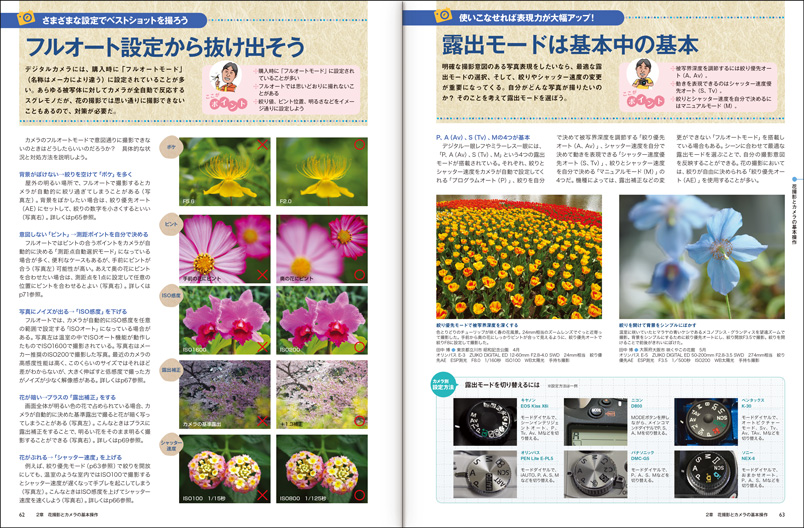Viewport: 804px width, 528px height.
Task: Click the heading 背景がぼけない→絞りを空けて「ボケ」を多く
Action: (x=76, y=174)
